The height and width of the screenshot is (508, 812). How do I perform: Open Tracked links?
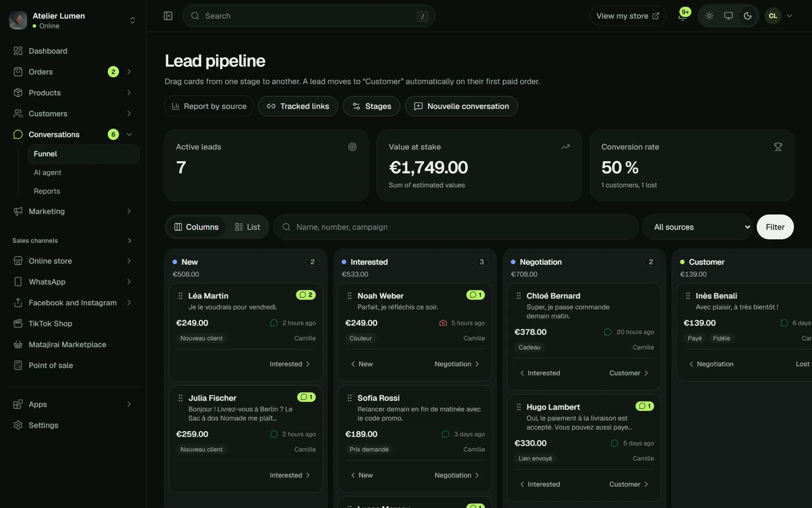(x=298, y=106)
